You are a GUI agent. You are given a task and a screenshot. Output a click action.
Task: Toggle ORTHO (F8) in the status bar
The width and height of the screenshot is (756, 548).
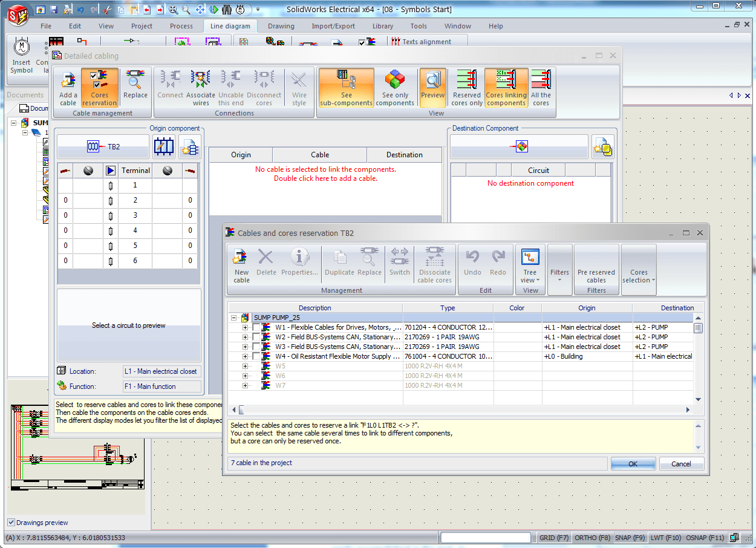coord(592,538)
